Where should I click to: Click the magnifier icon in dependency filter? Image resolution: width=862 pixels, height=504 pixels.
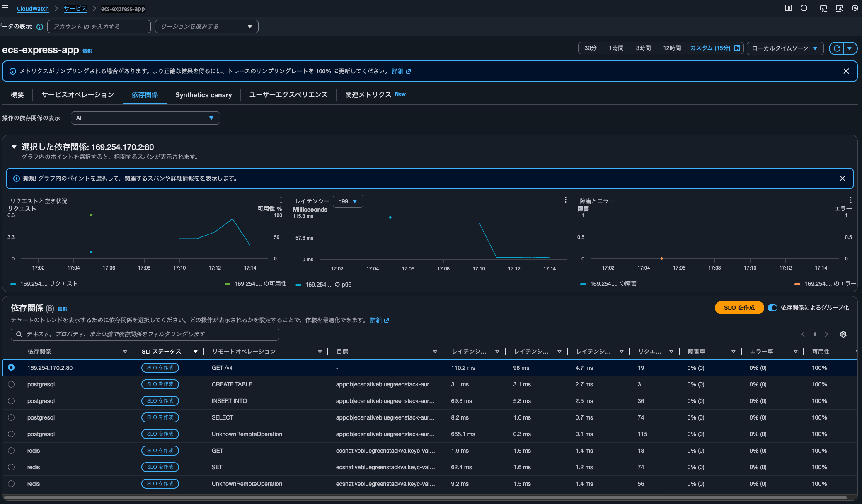pyautogui.click(x=19, y=334)
